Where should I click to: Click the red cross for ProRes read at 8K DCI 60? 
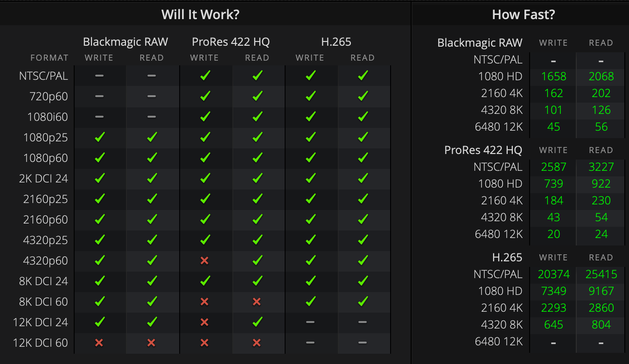[x=257, y=302]
